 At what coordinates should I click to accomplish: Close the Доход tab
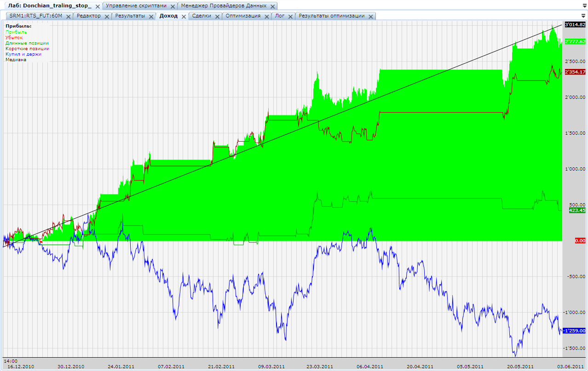tap(183, 16)
